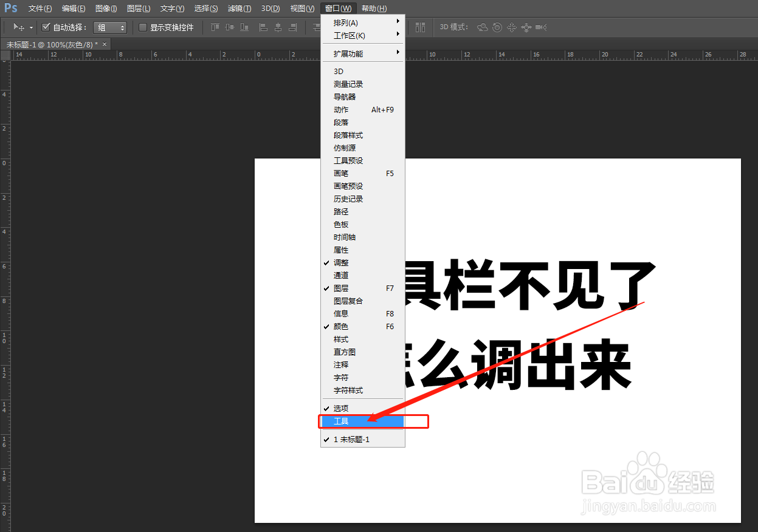This screenshot has width=758, height=532.
Task: Choose 工具预设 in Window menu
Action: click(x=363, y=161)
